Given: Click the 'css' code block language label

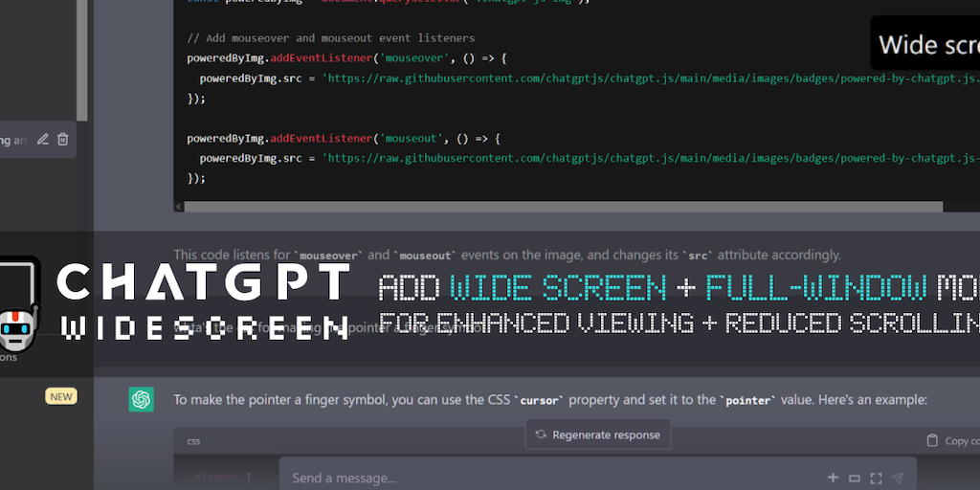Looking at the screenshot, I should point(193,441).
